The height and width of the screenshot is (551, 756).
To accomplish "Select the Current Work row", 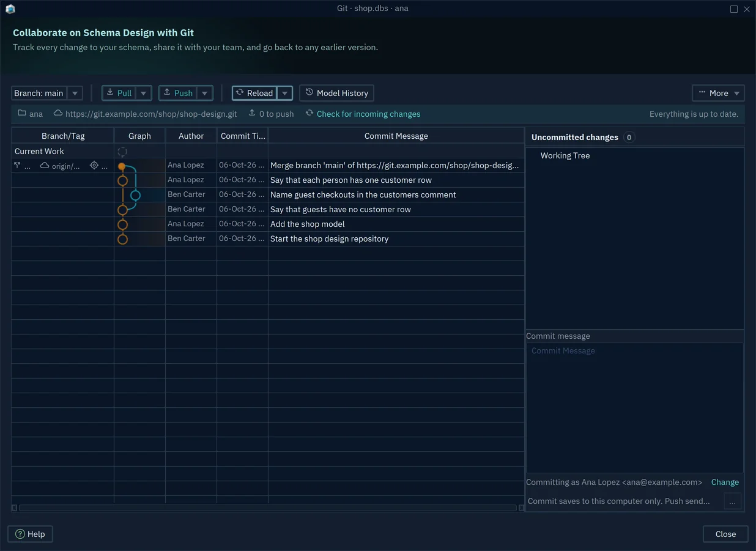I will click(268, 151).
